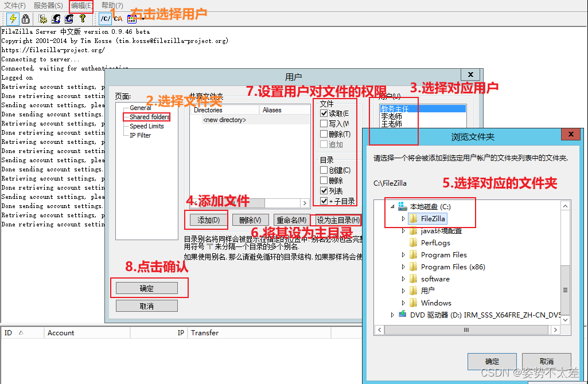Click the 添加(D) button

pos(208,220)
